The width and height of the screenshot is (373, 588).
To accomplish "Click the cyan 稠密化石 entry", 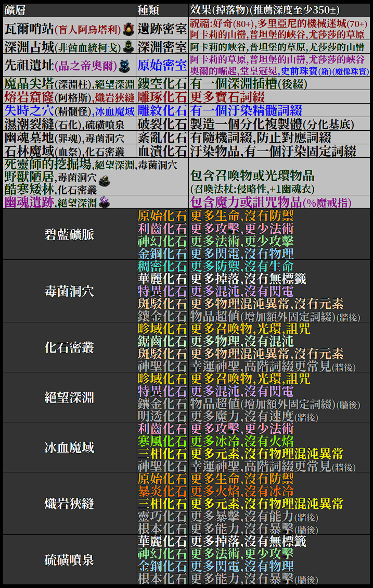I will pos(162,266).
